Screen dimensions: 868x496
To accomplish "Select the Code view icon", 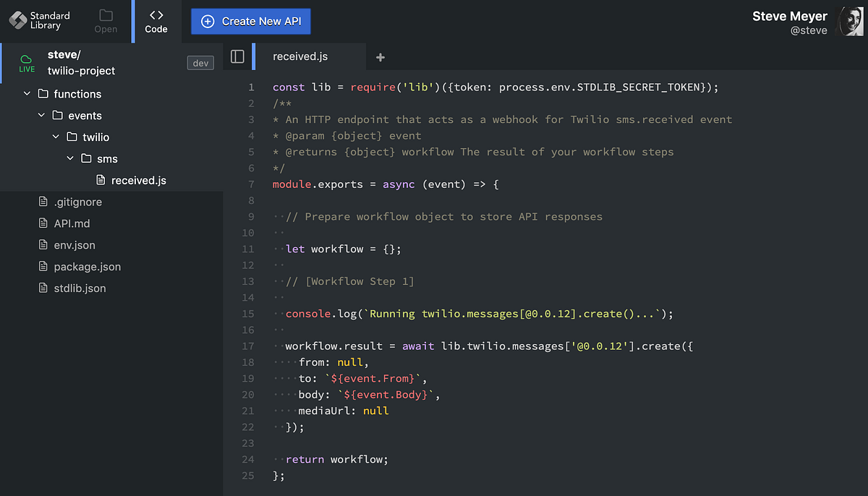I will [x=156, y=18].
